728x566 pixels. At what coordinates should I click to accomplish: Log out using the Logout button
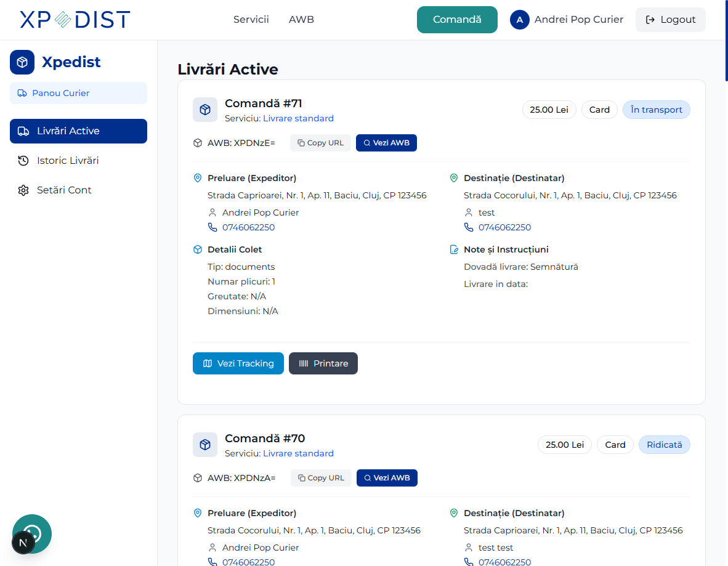pos(671,20)
